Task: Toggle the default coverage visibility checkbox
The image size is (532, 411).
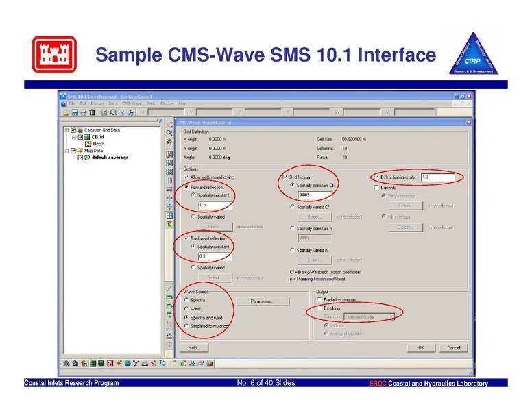Action: click(x=80, y=158)
